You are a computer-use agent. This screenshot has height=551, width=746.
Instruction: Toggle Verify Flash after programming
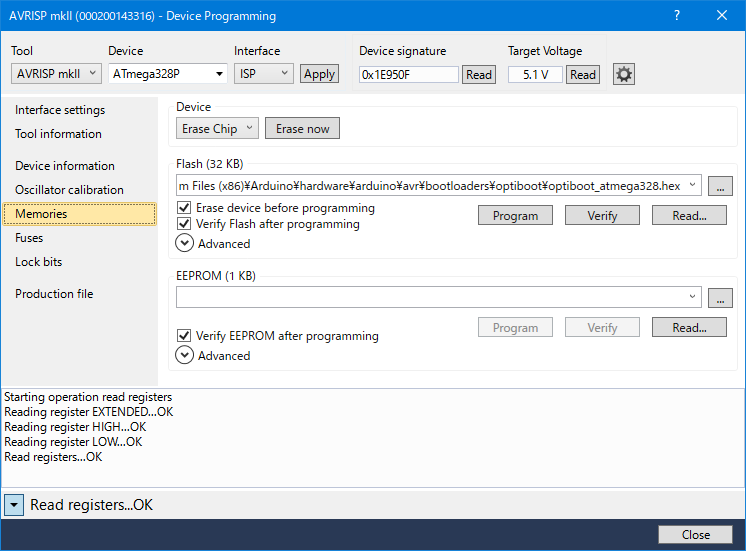pyautogui.click(x=184, y=224)
